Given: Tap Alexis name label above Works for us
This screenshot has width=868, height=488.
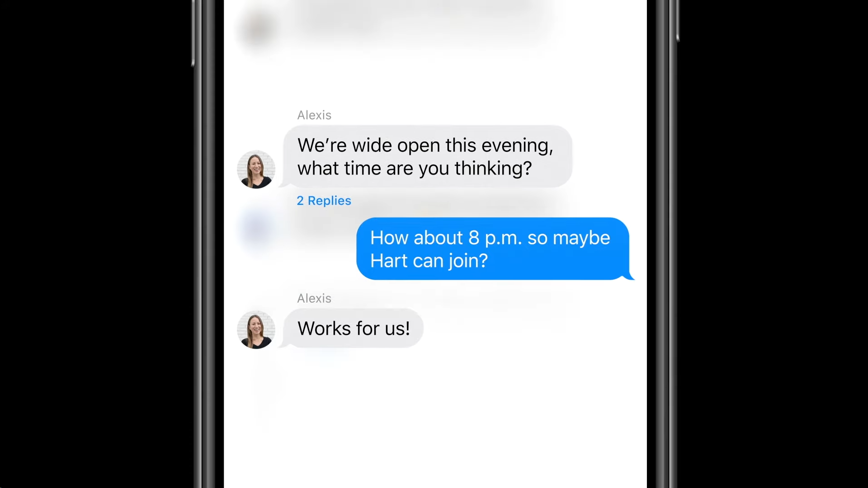Looking at the screenshot, I should [x=314, y=298].
